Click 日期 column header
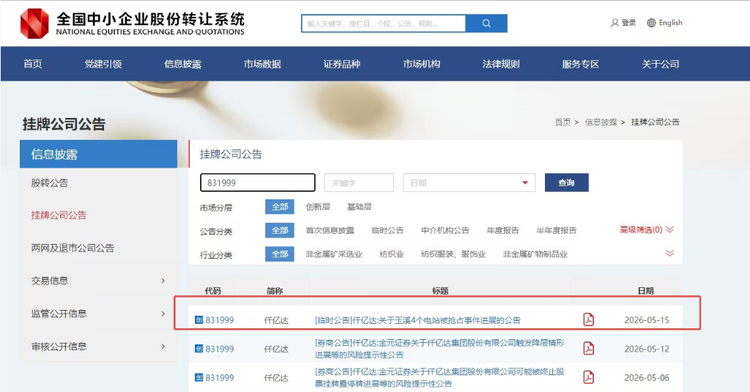The height and width of the screenshot is (392, 750). [645, 291]
